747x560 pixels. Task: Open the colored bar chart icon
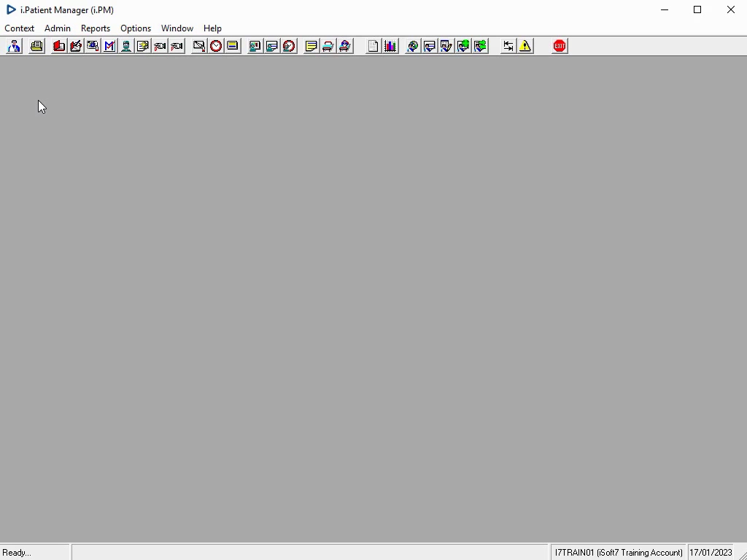pyautogui.click(x=390, y=46)
